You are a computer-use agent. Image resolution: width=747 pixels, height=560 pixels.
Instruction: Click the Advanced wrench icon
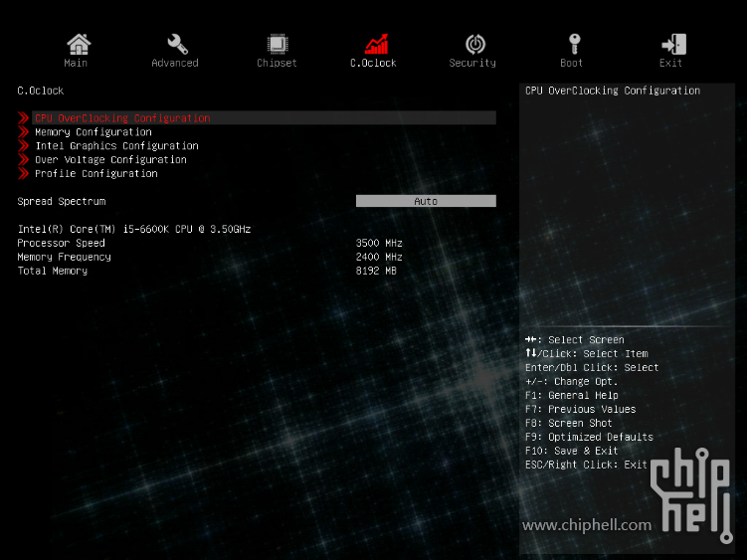177,44
